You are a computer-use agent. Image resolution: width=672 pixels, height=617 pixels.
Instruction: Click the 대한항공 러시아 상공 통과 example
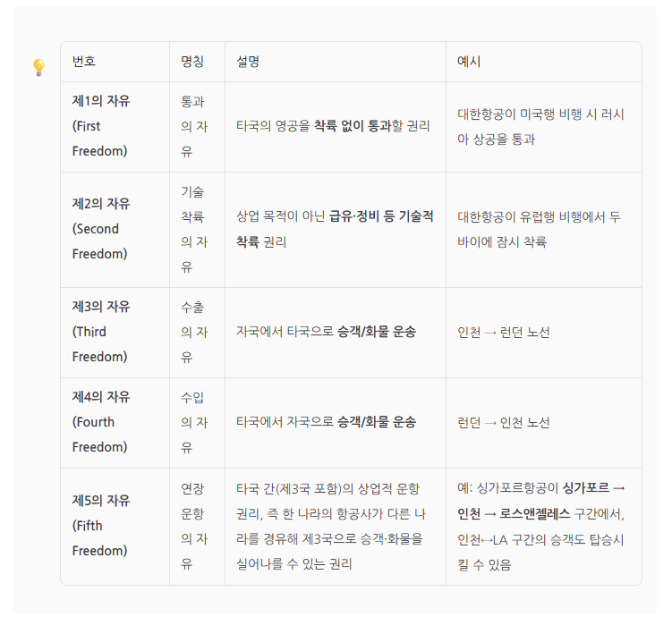tap(540, 126)
